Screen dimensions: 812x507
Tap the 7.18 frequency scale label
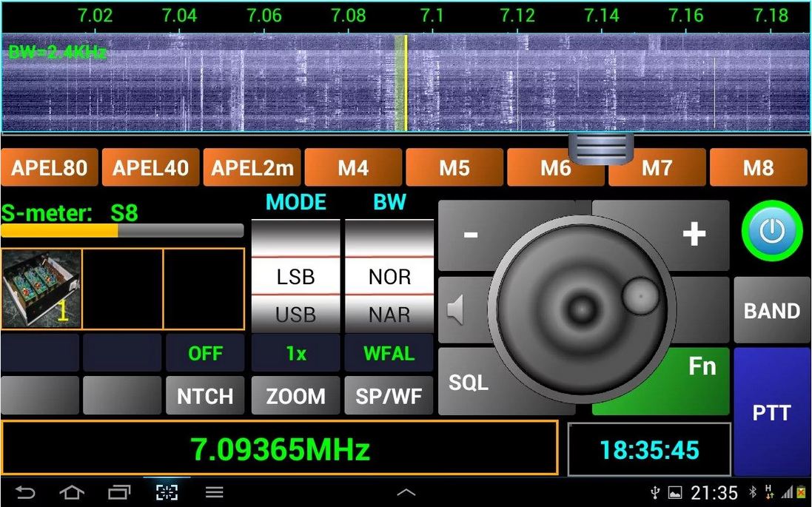point(771,15)
